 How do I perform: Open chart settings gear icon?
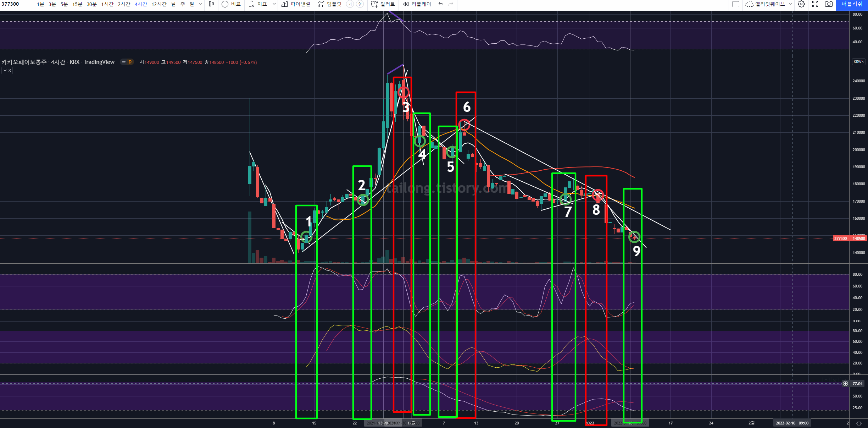click(x=801, y=4)
